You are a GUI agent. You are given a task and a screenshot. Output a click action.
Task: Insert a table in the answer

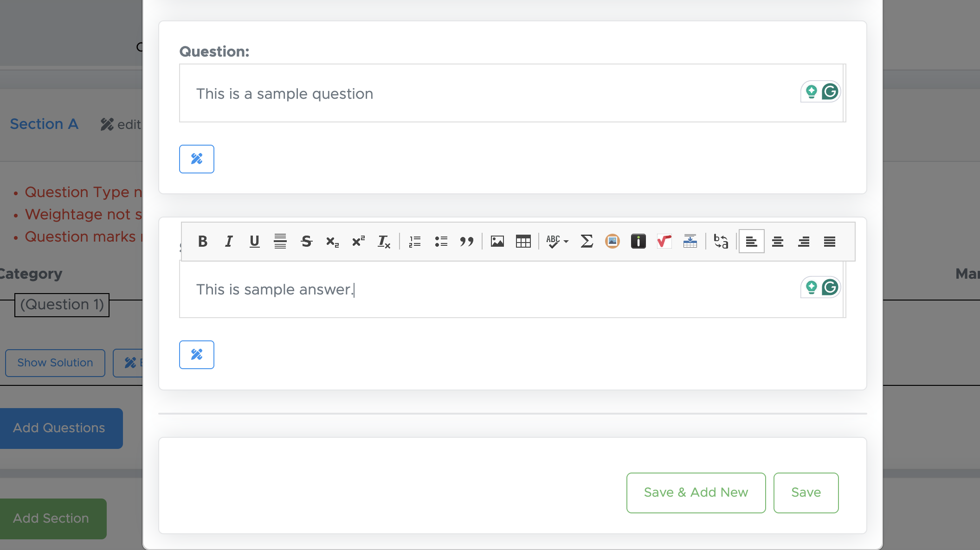523,242
